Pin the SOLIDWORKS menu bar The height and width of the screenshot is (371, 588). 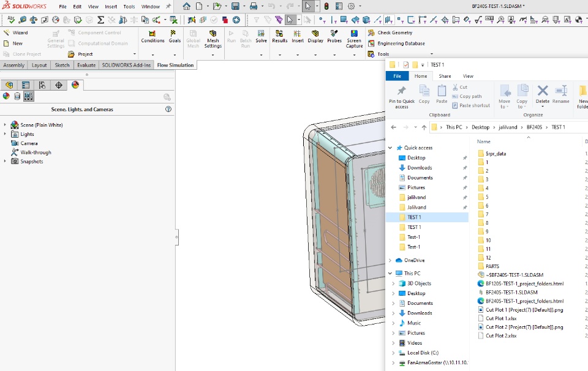[168, 6]
